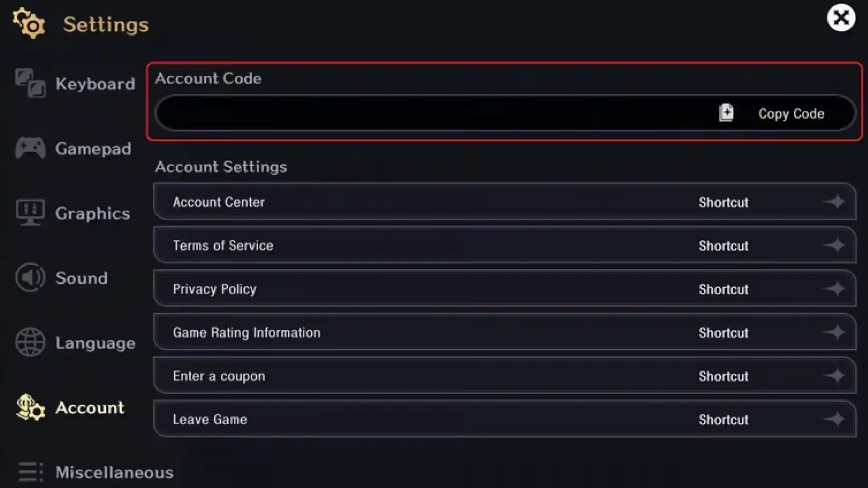The height and width of the screenshot is (488, 868).
Task: Click Game Rating Information shortcut arrow
Action: (x=835, y=333)
